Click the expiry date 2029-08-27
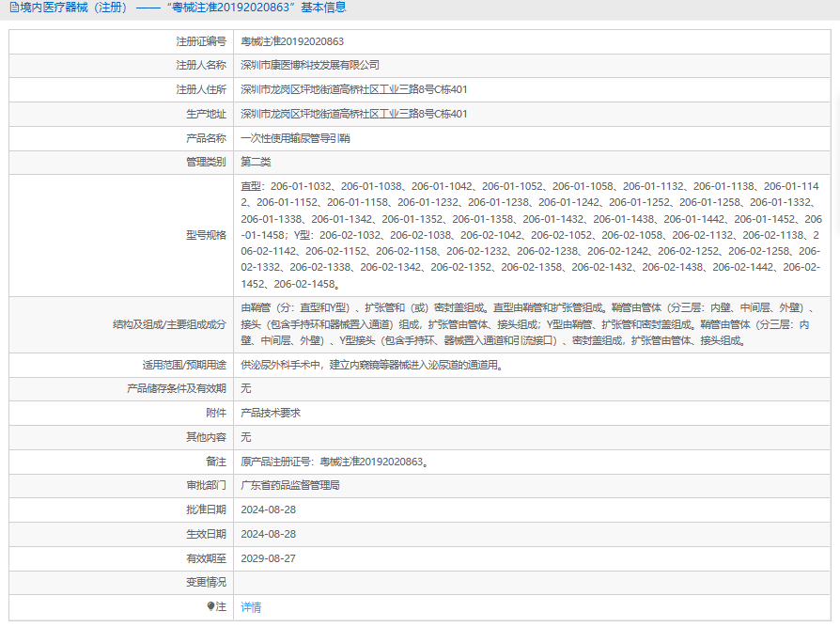Screen dimensions: 840x627 [268, 558]
